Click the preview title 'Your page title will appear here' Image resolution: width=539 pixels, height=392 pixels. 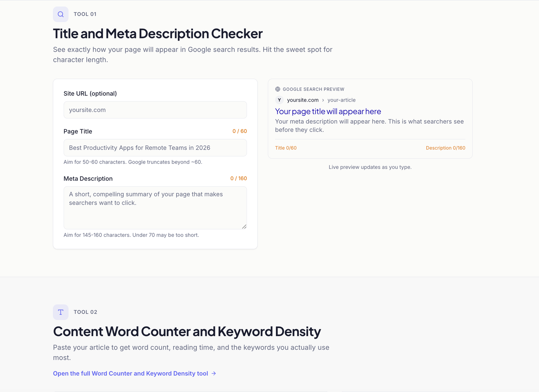[x=328, y=111]
